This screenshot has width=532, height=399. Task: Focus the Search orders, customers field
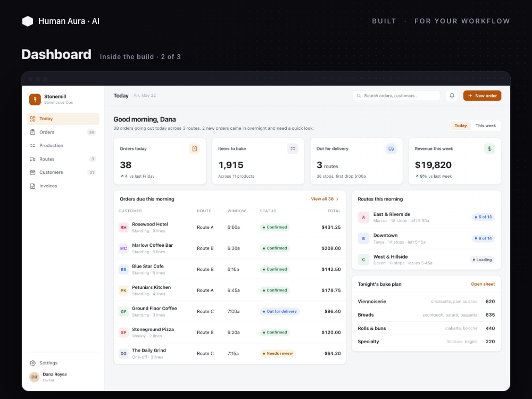pyautogui.click(x=396, y=96)
